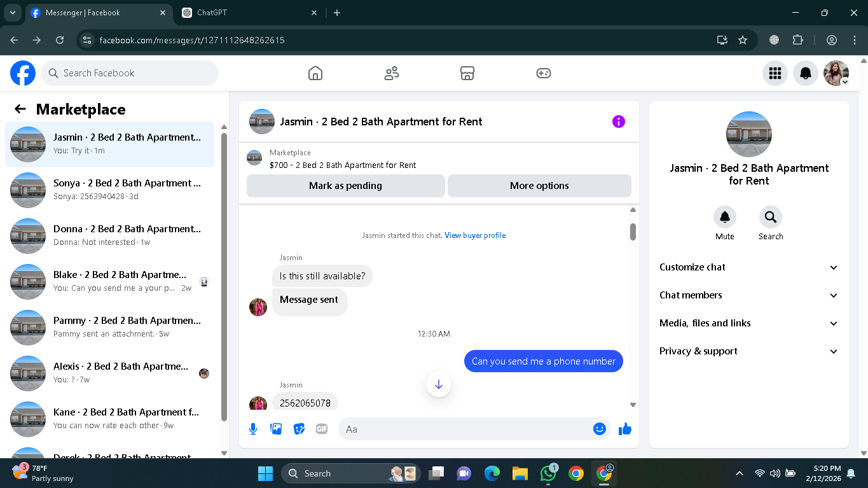Show hidden system tray icons
The width and height of the screenshot is (868, 488).
tap(739, 473)
